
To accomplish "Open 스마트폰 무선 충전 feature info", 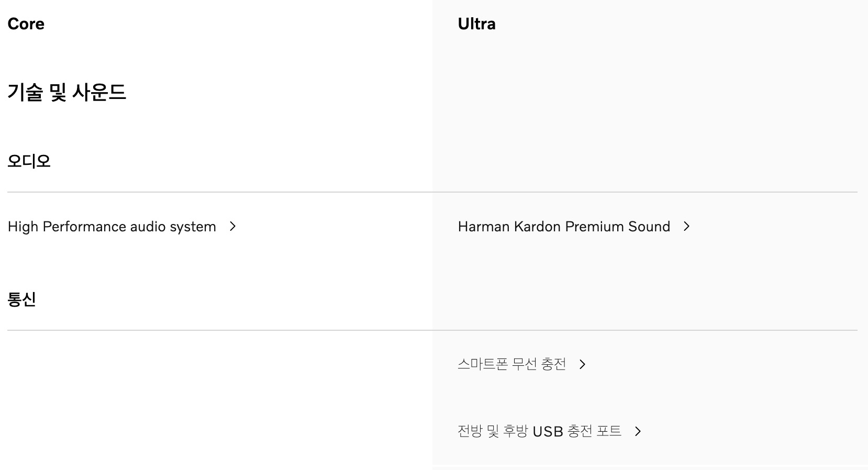I will click(x=511, y=364).
